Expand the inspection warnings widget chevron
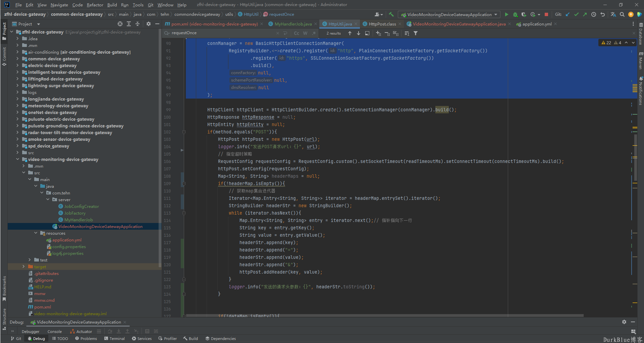Viewport: 644px width, 343px height. 633,43
